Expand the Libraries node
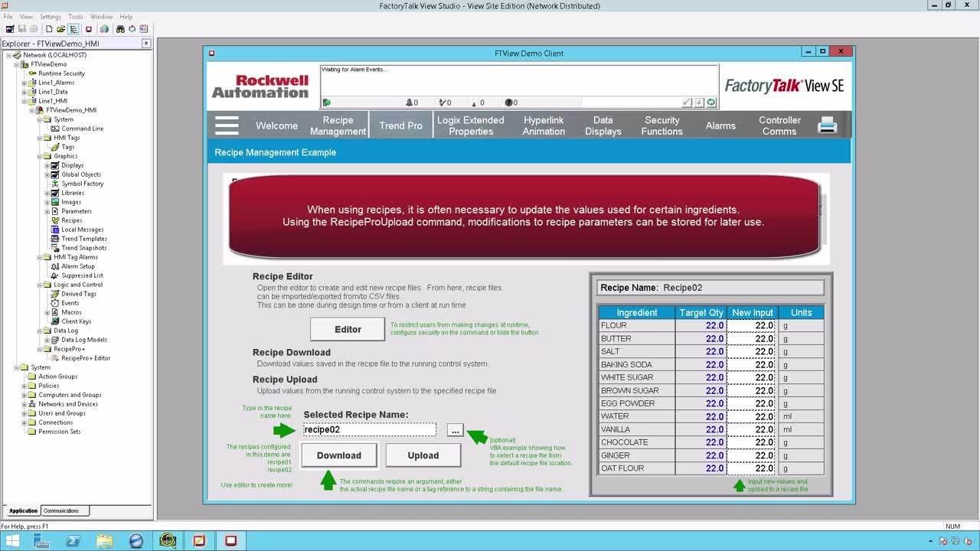Viewport: 980px width, 551px height. [47, 193]
